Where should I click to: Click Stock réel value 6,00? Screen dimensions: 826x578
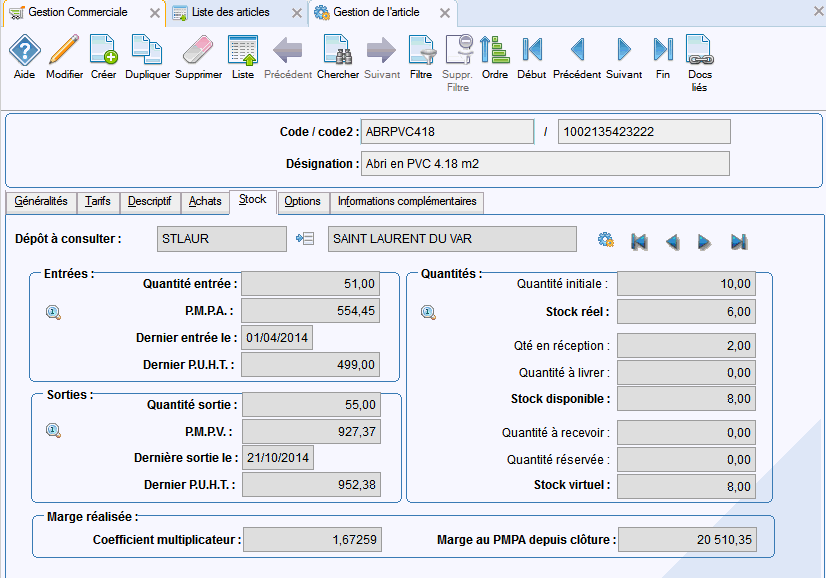point(686,312)
